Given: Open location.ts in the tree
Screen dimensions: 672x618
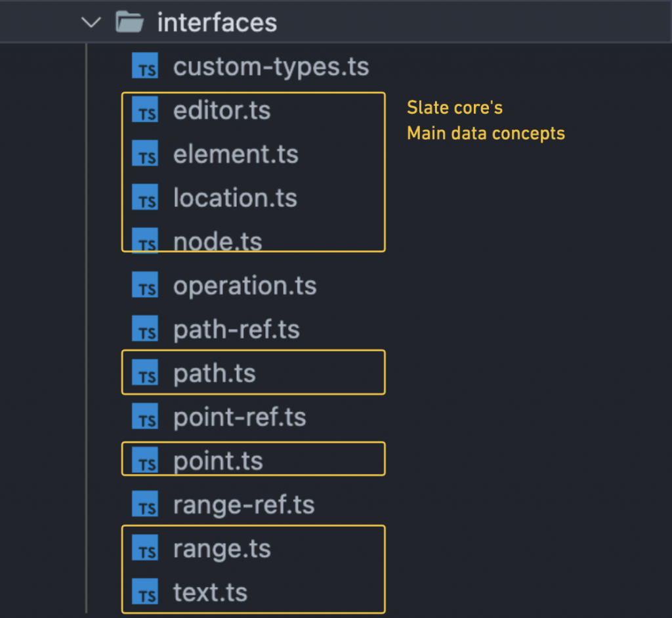Looking at the screenshot, I should coord(235,198).
